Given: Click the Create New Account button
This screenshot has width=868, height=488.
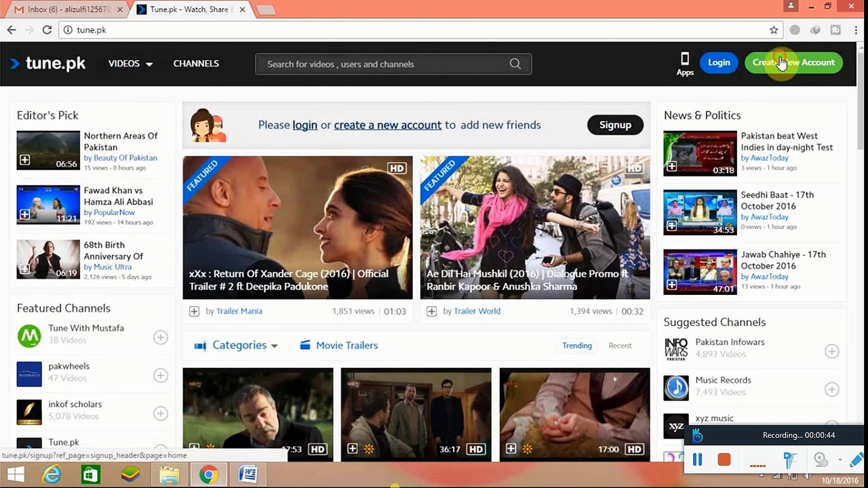Looking at the screenshot, I should (793, 62).
